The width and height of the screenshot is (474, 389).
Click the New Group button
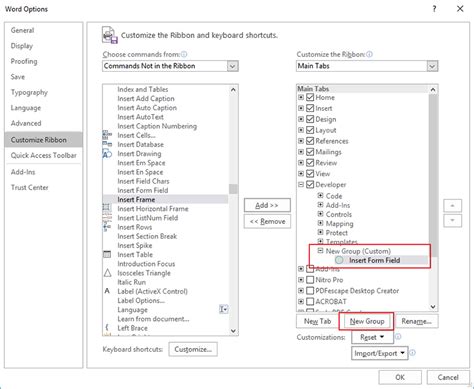(x=367, y=321)
